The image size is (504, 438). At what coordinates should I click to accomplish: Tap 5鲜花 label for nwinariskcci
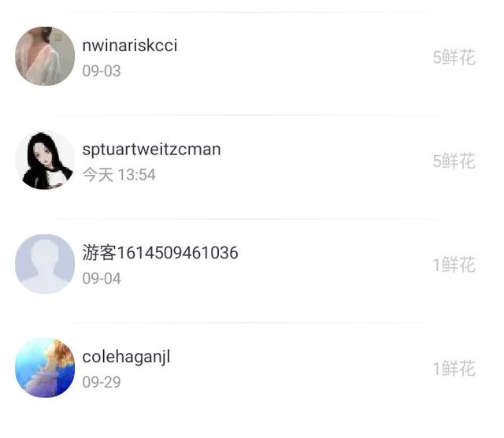[454, 58]
